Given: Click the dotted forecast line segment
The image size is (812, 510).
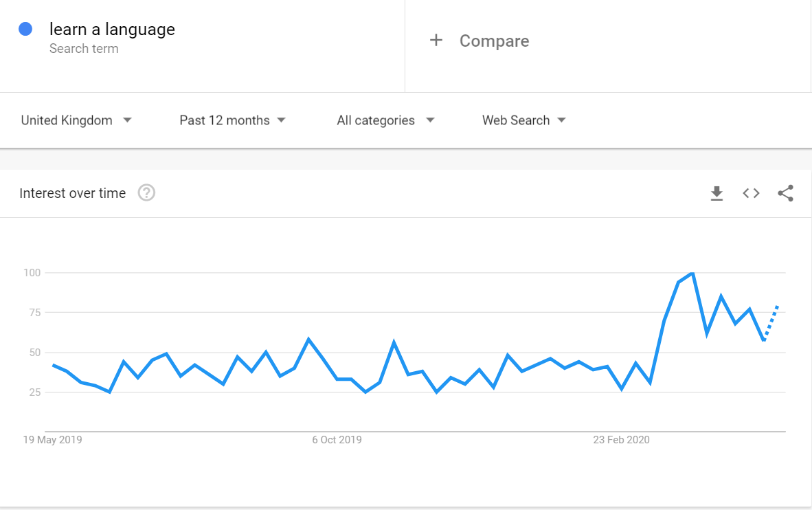Looking at the screenshot, I should coord(771,321).
